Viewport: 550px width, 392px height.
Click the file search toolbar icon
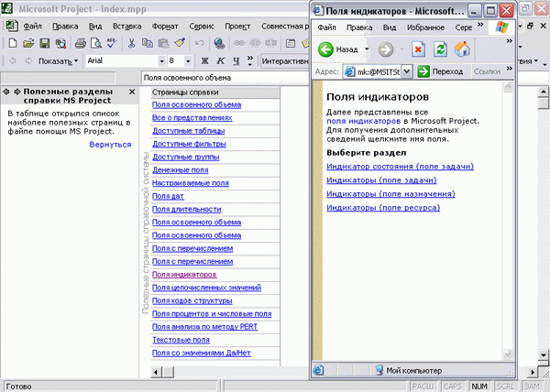[x=60, y=43]
